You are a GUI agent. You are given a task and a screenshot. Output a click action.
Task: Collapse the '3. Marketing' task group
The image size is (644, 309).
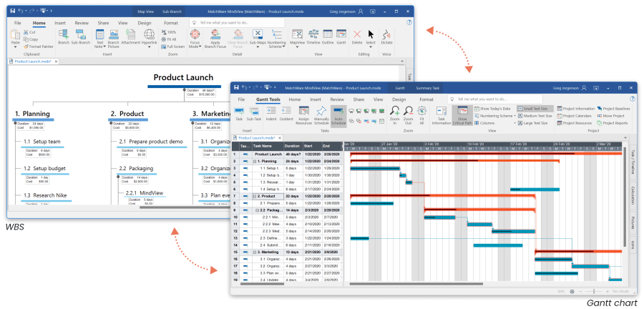[255, 252]
